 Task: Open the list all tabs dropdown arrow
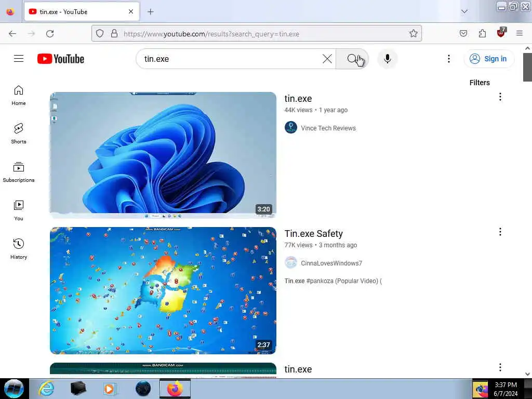click(464, 11)
